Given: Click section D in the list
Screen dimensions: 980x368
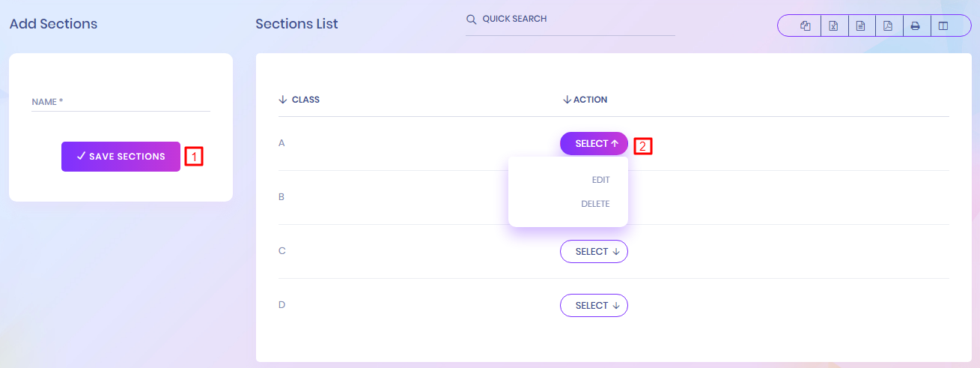Looking at the screenshot, I should pyautogui.click(x=281, y=305).
